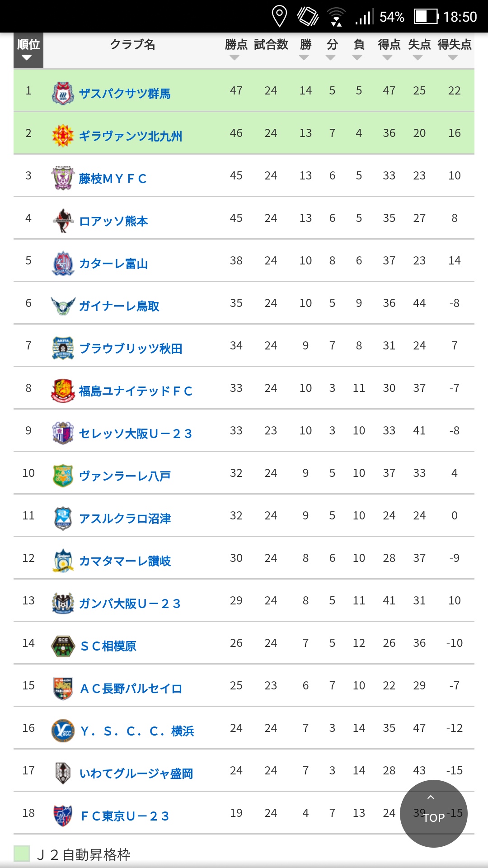Sort by 順位 rank column header
Screen dimensions: 488x868
[28, 50]
